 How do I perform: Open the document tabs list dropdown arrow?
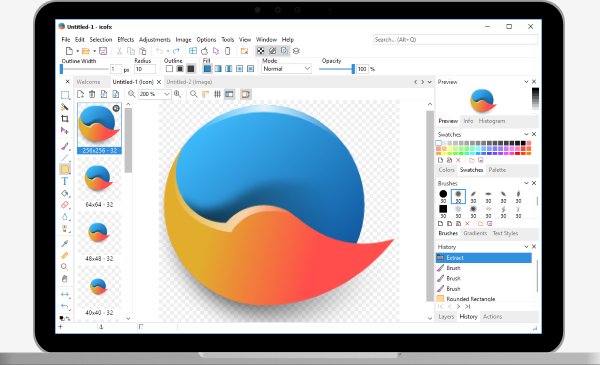[429, 82]
